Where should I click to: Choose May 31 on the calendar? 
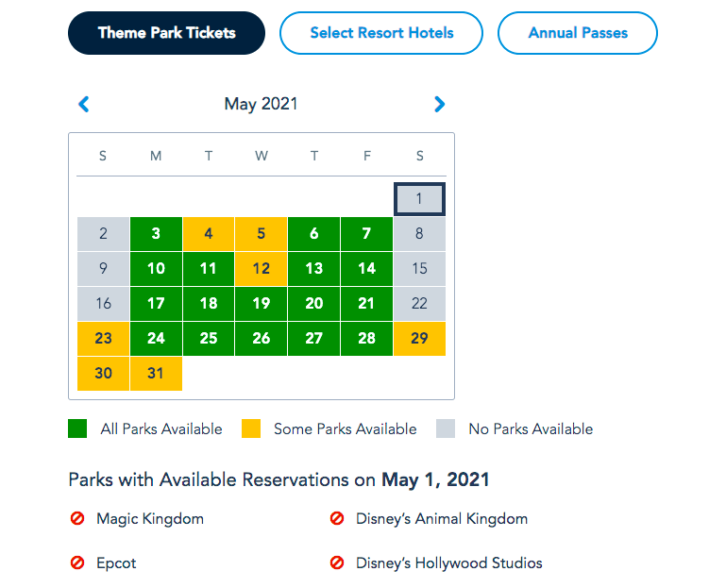[156, 373]
